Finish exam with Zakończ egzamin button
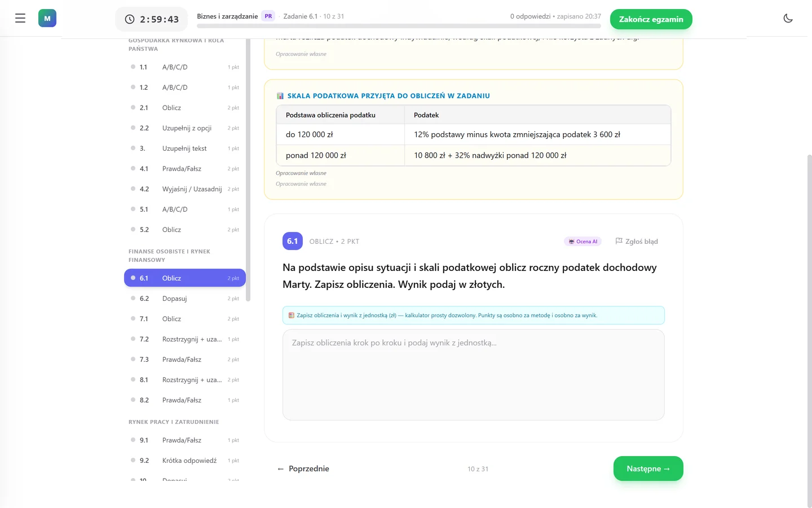812x508 pixels. tap(651, 19)
